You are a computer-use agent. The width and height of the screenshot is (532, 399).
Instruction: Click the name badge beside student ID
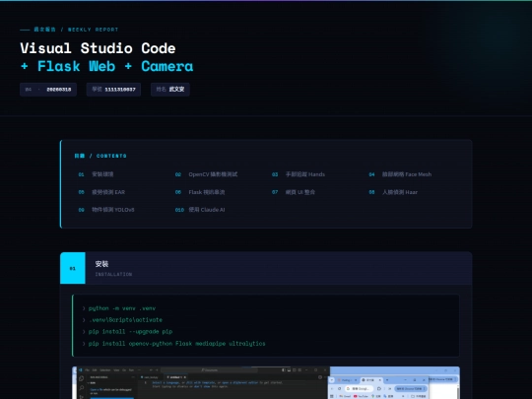(170, 90)
